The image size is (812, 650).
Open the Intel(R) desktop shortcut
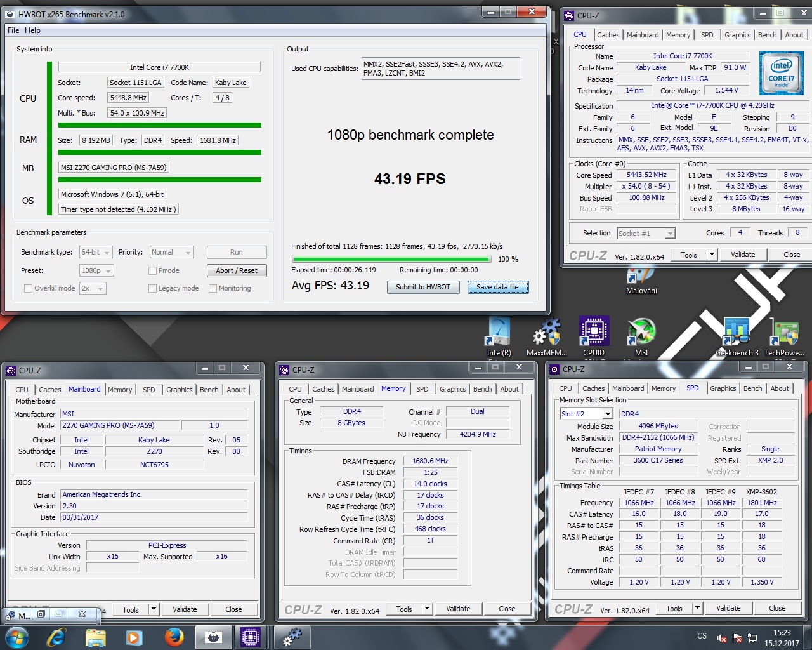(x=499, y=336)
